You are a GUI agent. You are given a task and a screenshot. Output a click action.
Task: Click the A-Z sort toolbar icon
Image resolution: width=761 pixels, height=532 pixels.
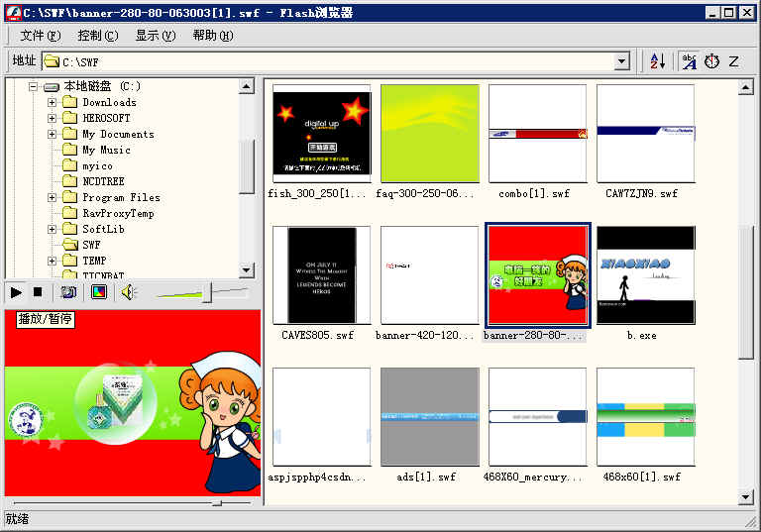pos(658,61)
